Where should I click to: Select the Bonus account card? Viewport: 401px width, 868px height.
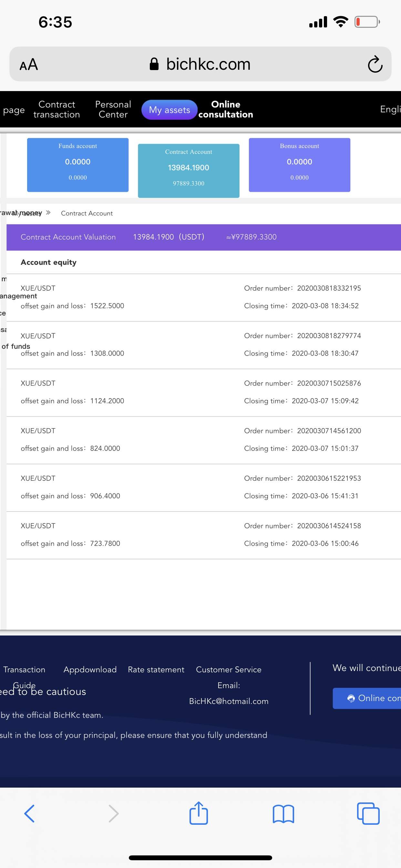click(299, 165)
